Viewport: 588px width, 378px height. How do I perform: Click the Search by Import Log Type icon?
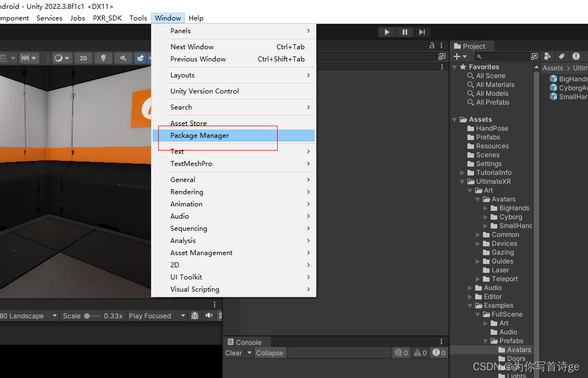point(576,56)
